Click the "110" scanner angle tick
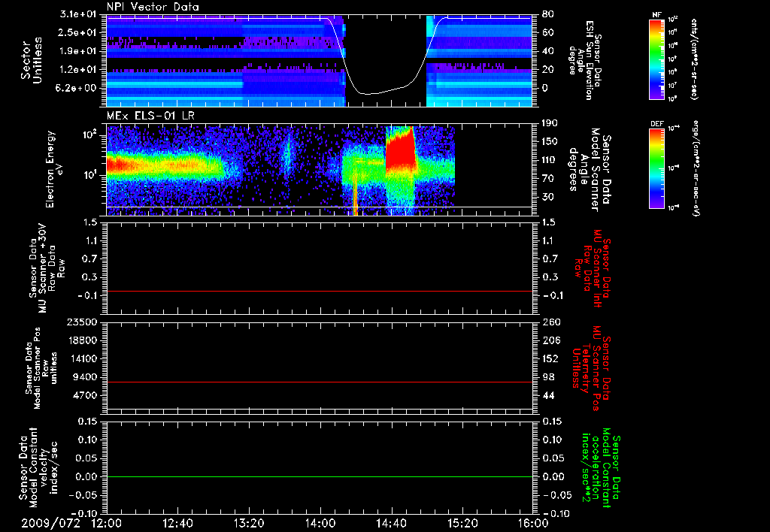Image resolution: width=770 pixels, height=532 pixels. [550, 160]
